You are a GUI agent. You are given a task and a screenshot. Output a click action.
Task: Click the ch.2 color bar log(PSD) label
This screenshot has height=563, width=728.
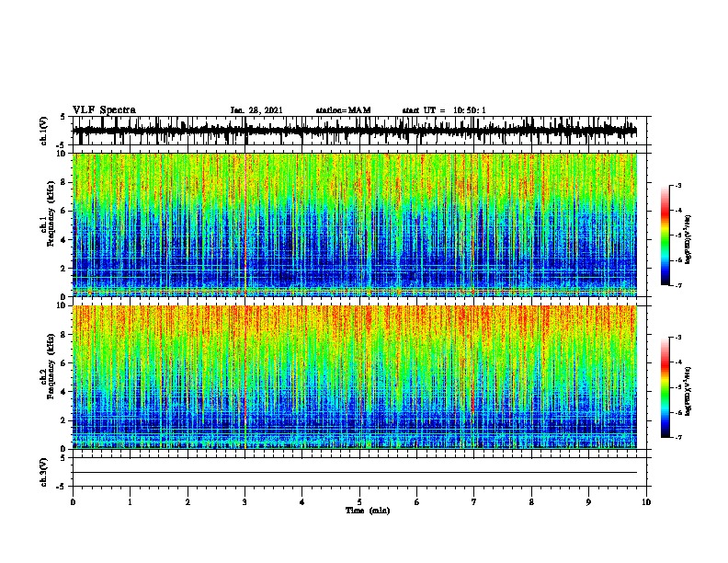tap(688, 391)
